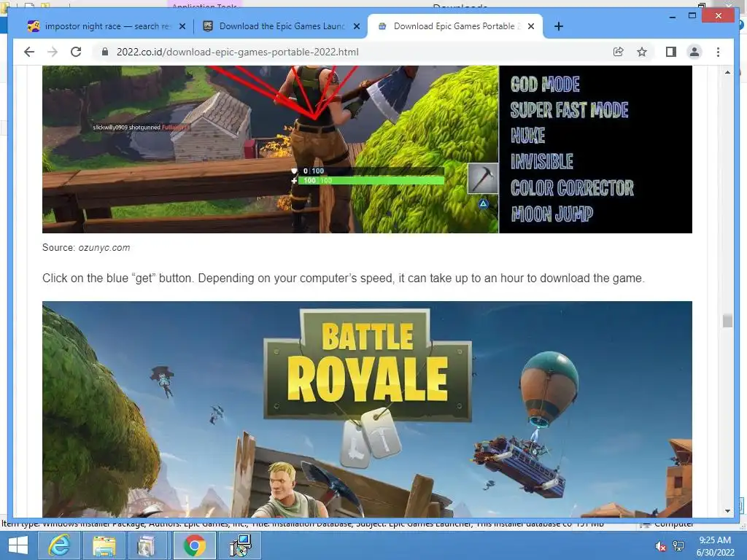This screenshot has width=747, height=560.
Task: Share this page via share icon
Action: pyautogui.click(x=619, y=52)
